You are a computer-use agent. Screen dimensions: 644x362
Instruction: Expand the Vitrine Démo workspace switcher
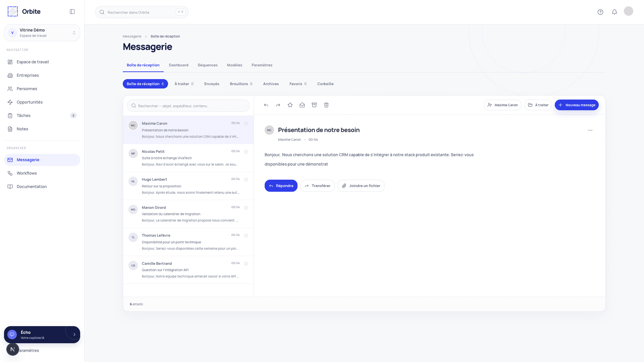pyautogui.click(x=42, y=33)
